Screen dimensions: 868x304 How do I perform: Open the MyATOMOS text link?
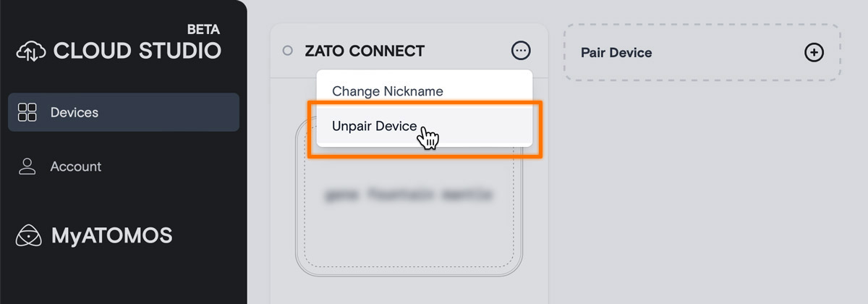(x=111, y=235)
